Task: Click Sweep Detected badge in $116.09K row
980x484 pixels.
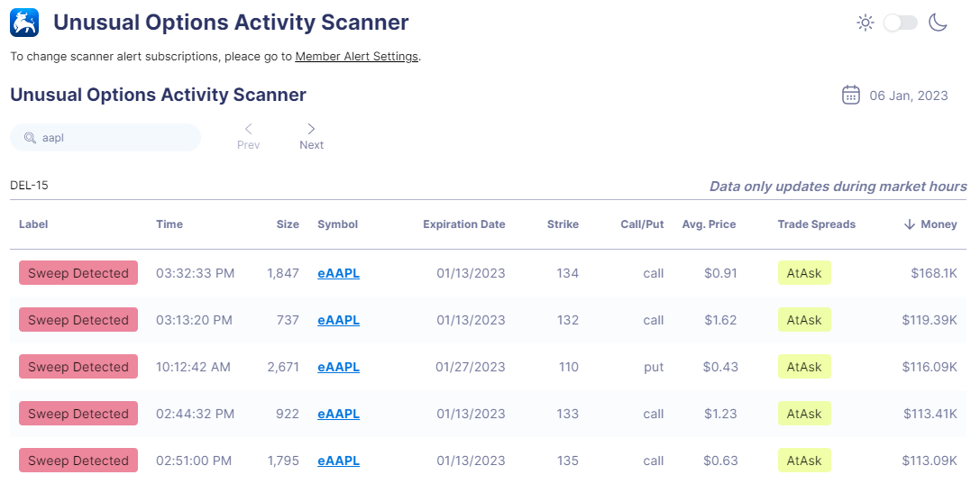Action: pyautogui.click(x=78, y=367)
